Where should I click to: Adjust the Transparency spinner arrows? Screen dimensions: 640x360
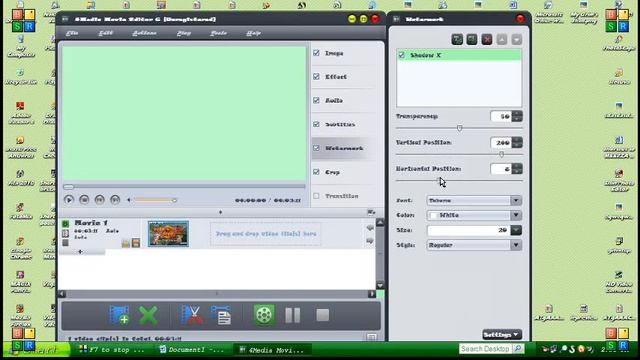coord(517,116)
